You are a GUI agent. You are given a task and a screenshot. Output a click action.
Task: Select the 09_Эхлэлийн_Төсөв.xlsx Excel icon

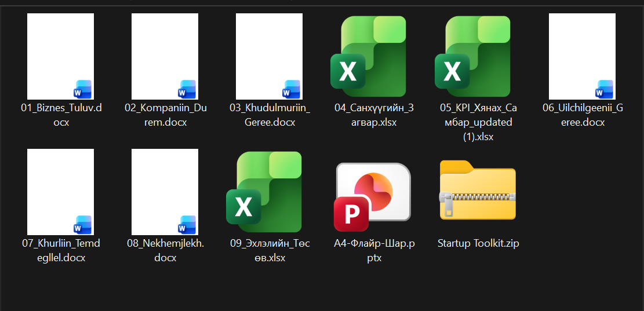point(269,192)
